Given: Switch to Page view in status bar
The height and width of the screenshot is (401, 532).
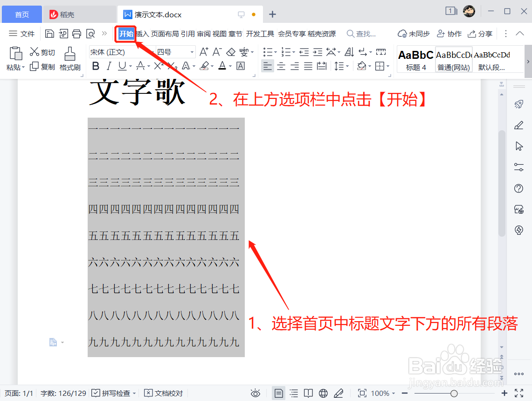Looking at the screenshot, I should [x=278, y=393].
